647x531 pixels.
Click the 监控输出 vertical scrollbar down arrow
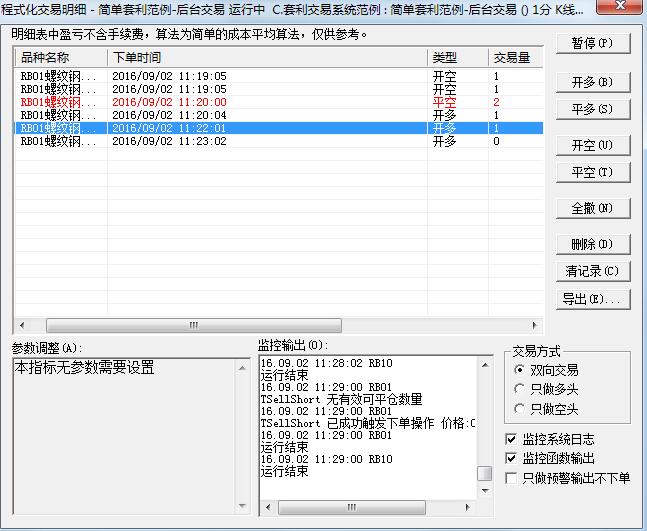click(x=485, y=491)
